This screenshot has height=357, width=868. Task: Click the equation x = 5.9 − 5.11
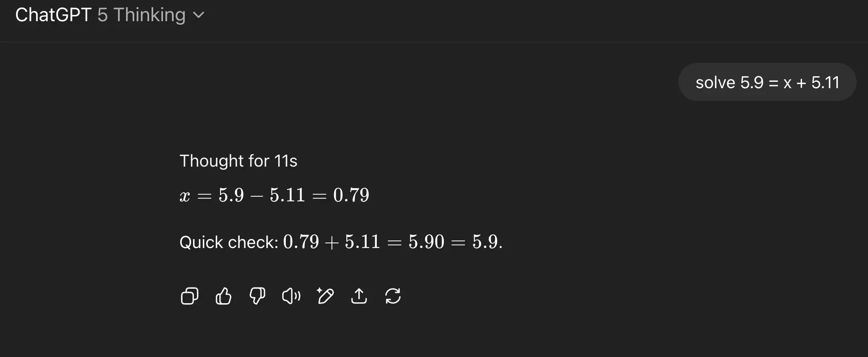point(242,195)
